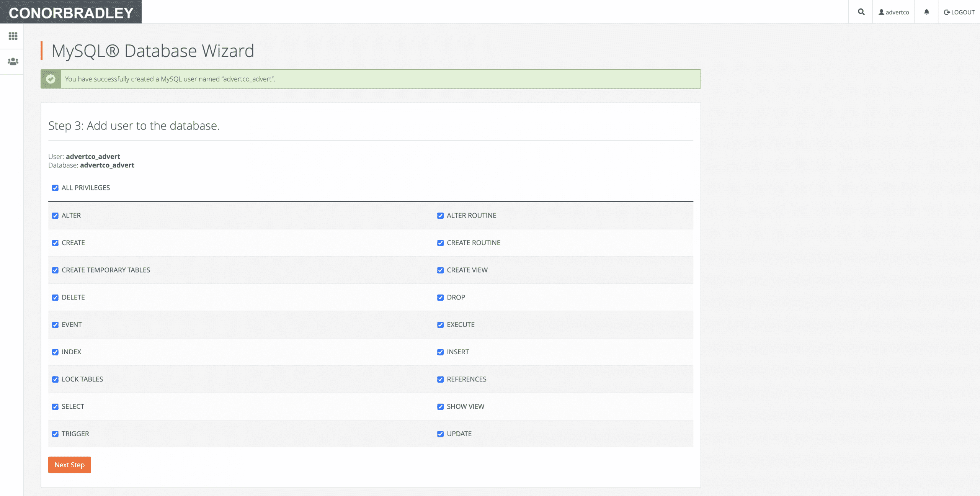Open the User Manager people icon in sidebar

[13, 61]
